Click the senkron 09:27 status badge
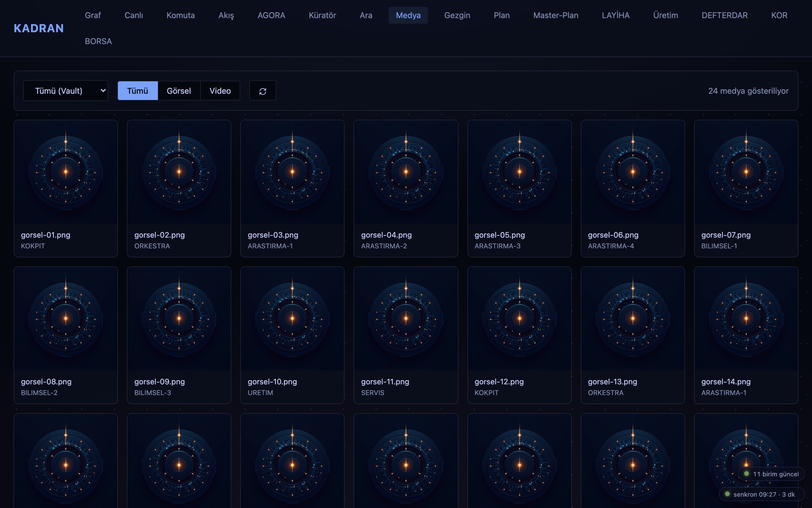Image resolution: width=812 pixels, height=508 pixels. (x=762, y=494)
